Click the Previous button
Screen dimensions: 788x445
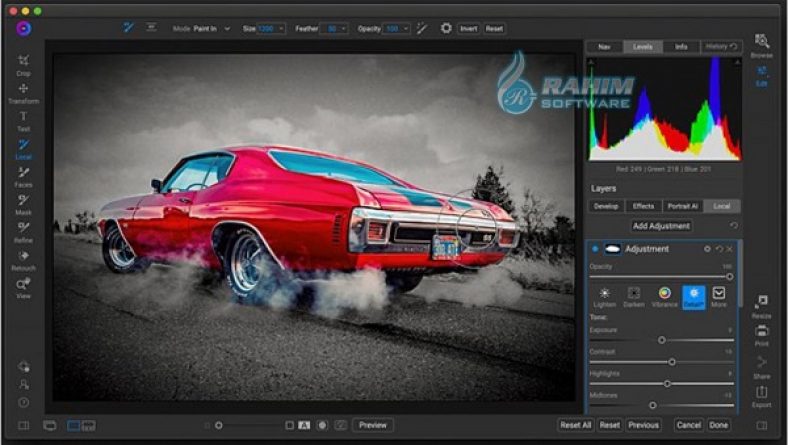643,425
